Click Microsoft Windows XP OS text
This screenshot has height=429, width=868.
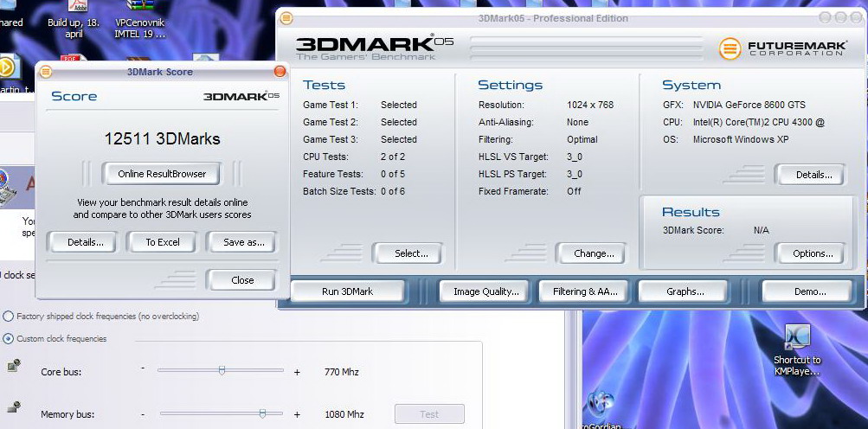tap(740, 139)
